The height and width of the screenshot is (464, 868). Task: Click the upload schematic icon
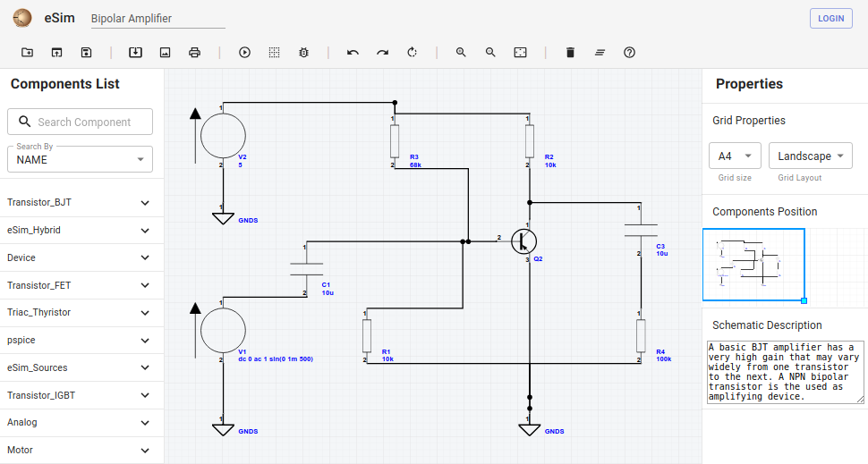coord(56,53)
